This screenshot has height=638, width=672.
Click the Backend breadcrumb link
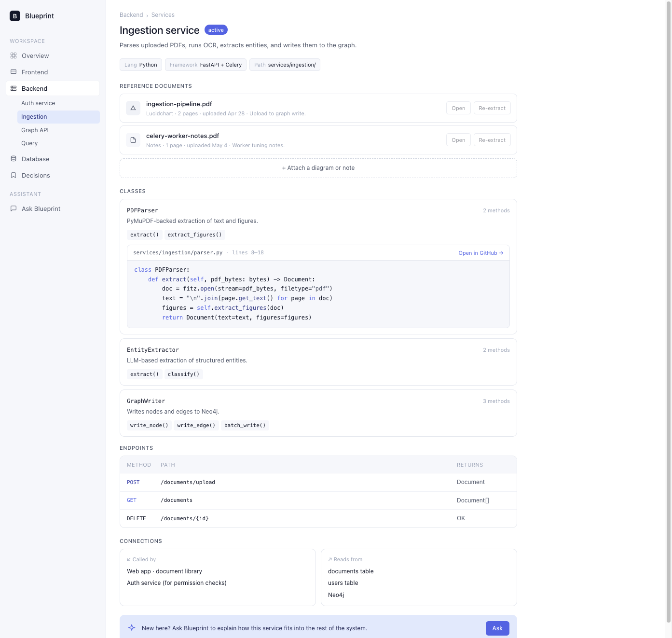[131, 15]
